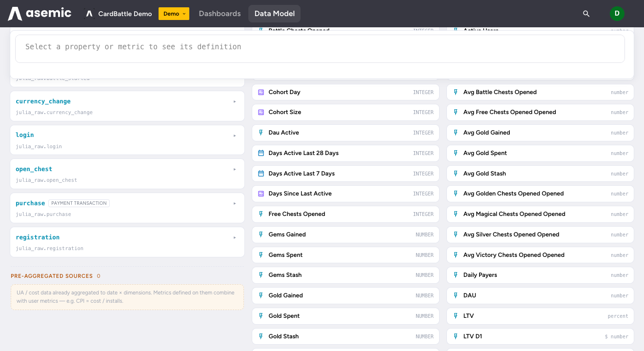Click the PAYMENT TRANSACTION tag
This screenshot has height=351, width=644.
coord(79,203)
